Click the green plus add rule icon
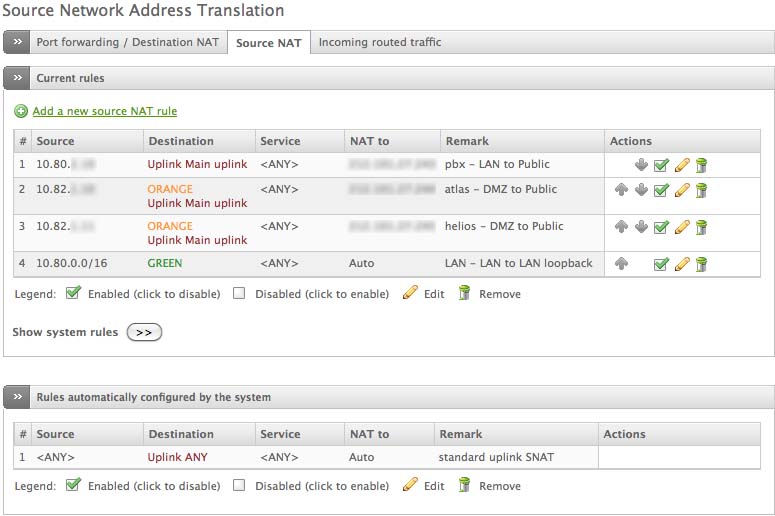 [x=21, y=112]
